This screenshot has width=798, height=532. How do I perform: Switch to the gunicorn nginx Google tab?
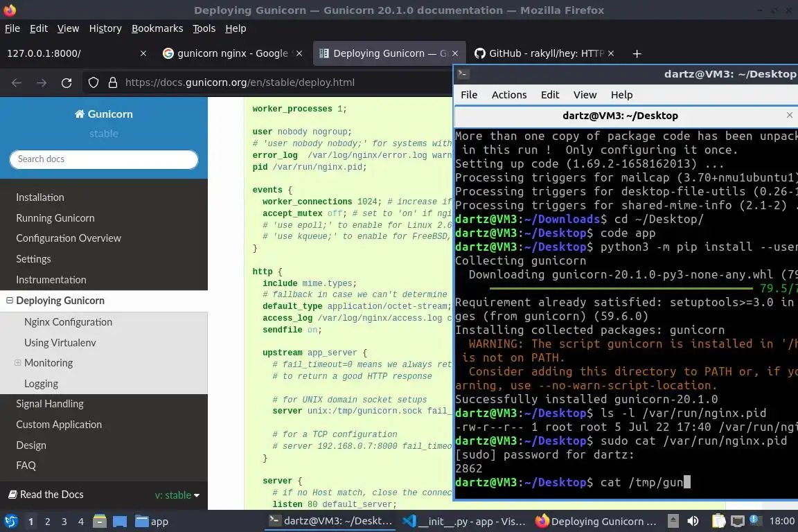(x=232, y=53)
